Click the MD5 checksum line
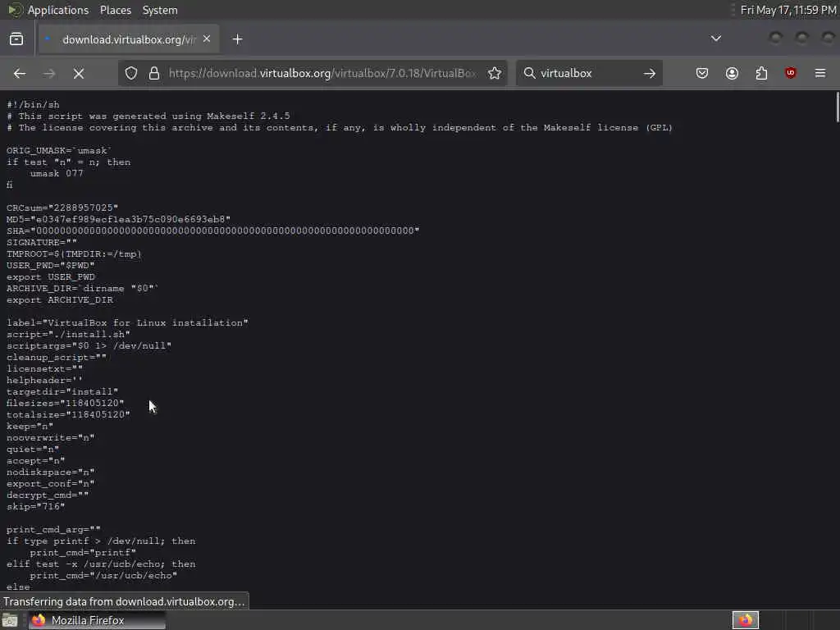The height and width of the screenshot is (630, 840). click(118, 219)
